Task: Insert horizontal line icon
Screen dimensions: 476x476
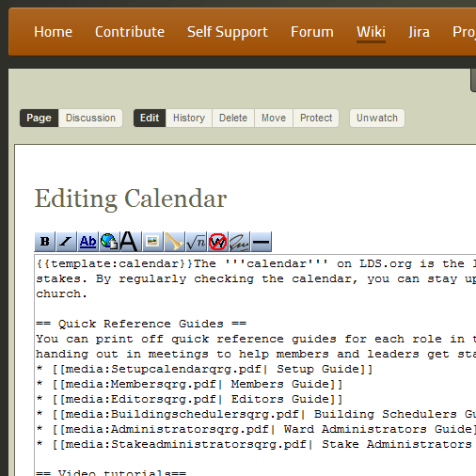Action: [x=261, y=242]
